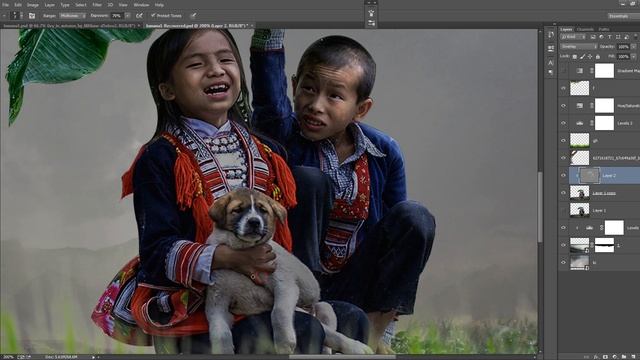Hide the Hue/Saturation adjustment layer

tap(563, 106)
